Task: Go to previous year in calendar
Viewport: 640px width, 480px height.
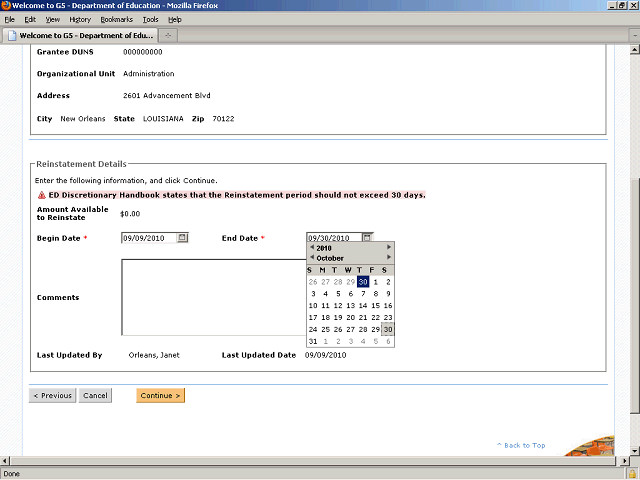Action: (312, 247)
